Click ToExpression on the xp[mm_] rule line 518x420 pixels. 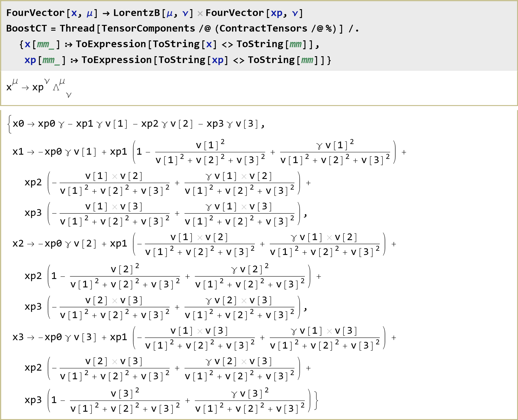[117, 60]
